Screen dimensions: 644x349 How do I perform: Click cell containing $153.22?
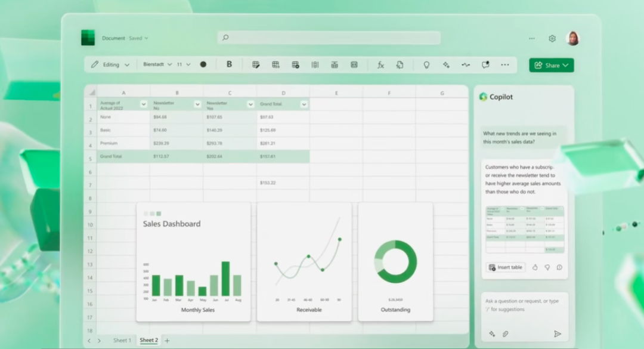click(283, 183)
